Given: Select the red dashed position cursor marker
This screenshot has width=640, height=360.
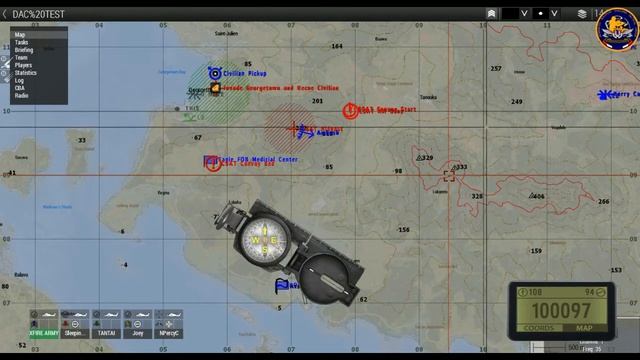Looking at the screenshot, I should tap(449, 176).
